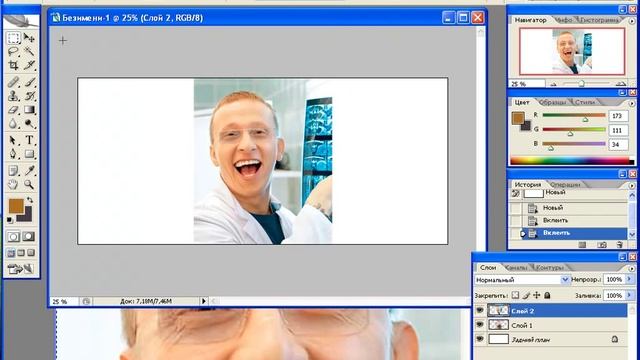Open the Непрозр. opacity slider arrow
640x360 pixels.
pyautogui.click(x=629, y=280)
